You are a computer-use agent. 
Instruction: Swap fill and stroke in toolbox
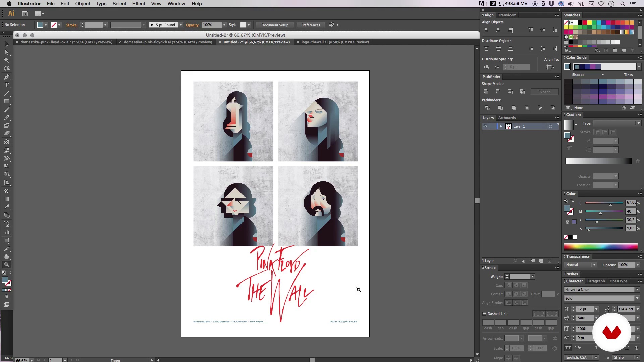point(10,273)
